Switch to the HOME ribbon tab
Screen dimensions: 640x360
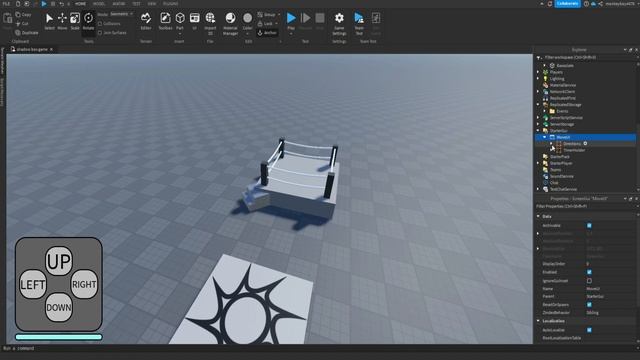coord(80,4)
